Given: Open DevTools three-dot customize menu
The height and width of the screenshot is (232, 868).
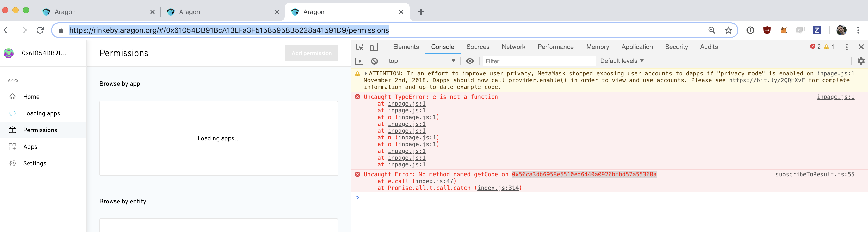Looking at the screenshot, I should (847, 47).
